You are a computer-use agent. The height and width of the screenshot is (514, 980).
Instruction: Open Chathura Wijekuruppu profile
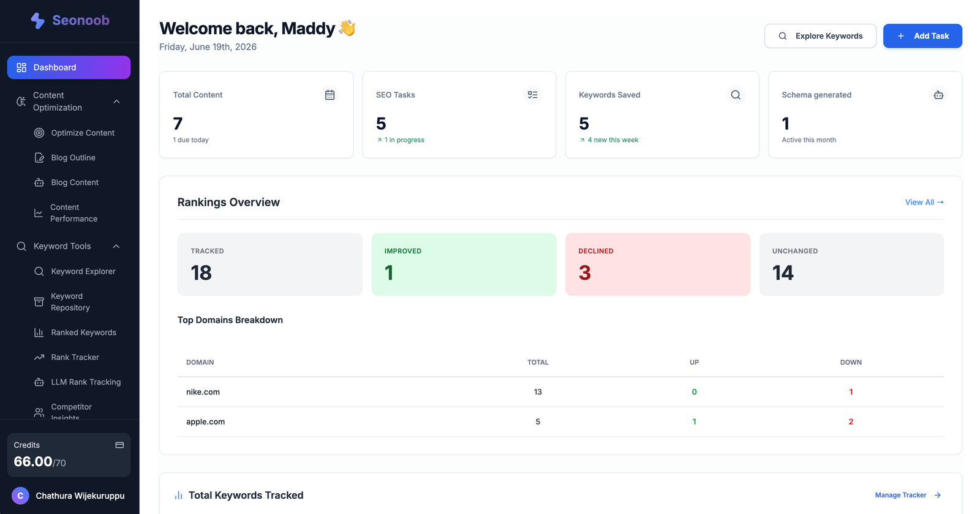[x=80, y=496]
